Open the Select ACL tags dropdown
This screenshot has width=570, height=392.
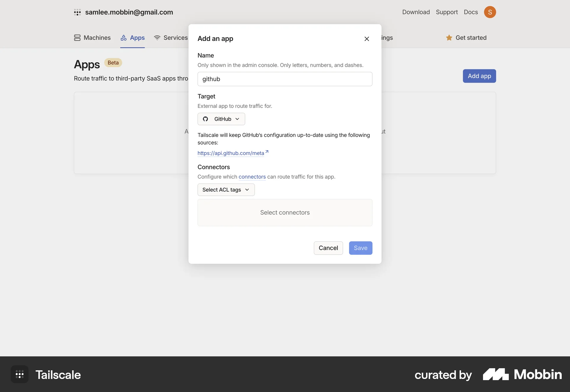pos(226,189)
